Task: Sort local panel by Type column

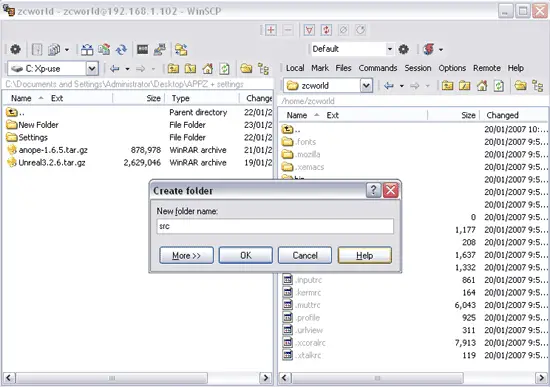Action: point(180,99)
